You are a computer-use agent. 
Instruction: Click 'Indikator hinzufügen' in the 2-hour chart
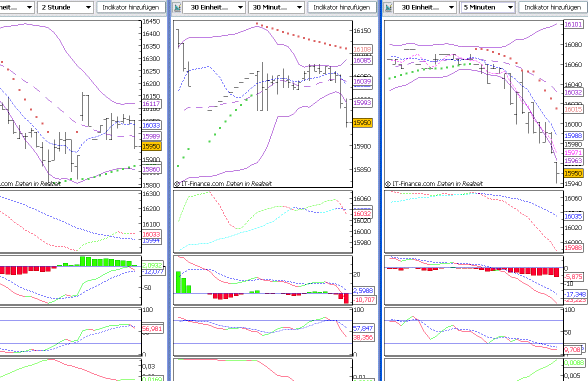[130, 7]
